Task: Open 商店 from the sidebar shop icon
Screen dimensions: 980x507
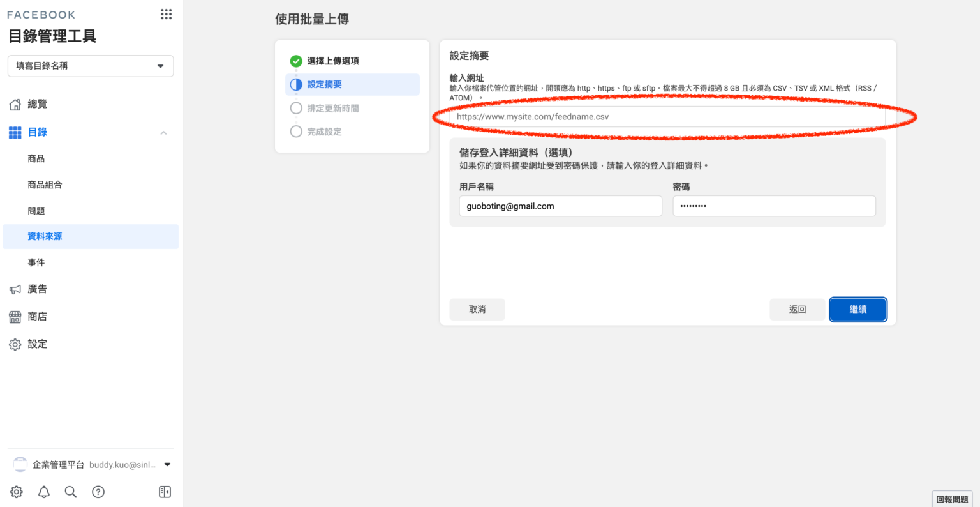Action: (15, 316)
